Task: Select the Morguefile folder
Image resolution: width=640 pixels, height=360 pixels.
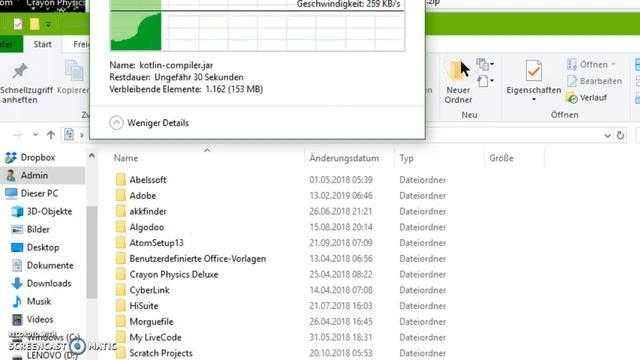Action: click(x=151, y=322)
